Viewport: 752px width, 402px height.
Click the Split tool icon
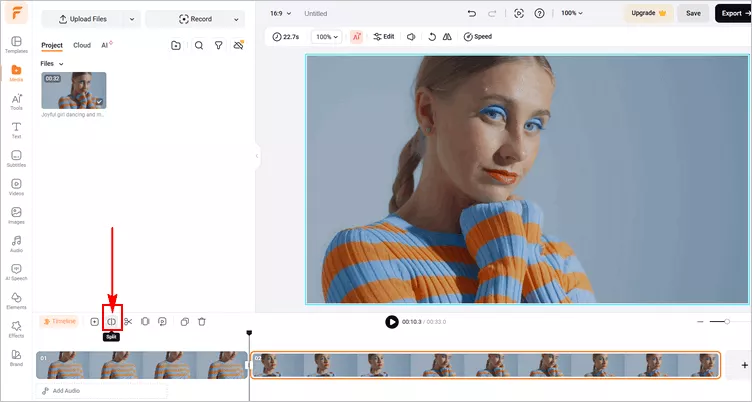tap(112, 321)
